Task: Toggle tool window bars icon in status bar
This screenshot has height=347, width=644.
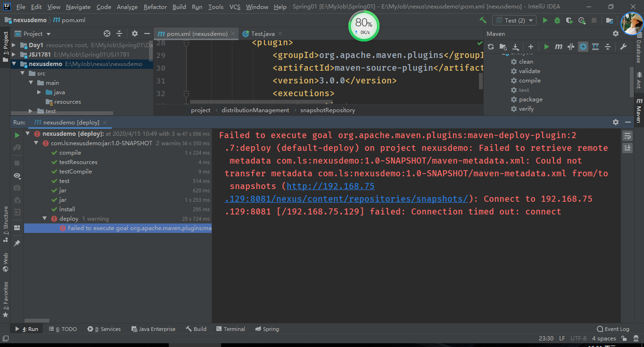Action: coord(6,339)
